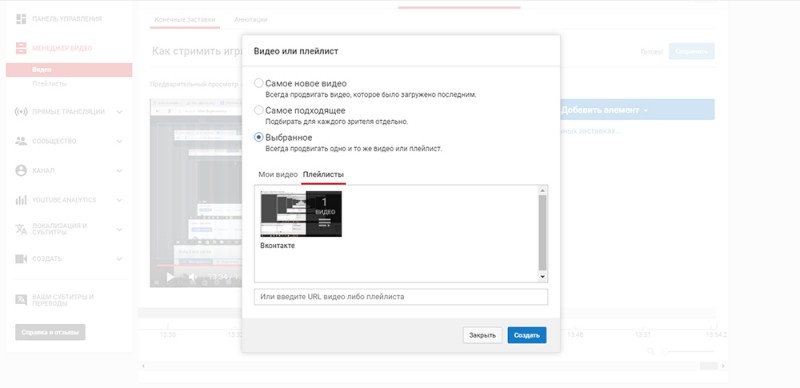Switch to the Плейлисты tab in dialog
Screen dimensions: 800x388
point(323,175)
